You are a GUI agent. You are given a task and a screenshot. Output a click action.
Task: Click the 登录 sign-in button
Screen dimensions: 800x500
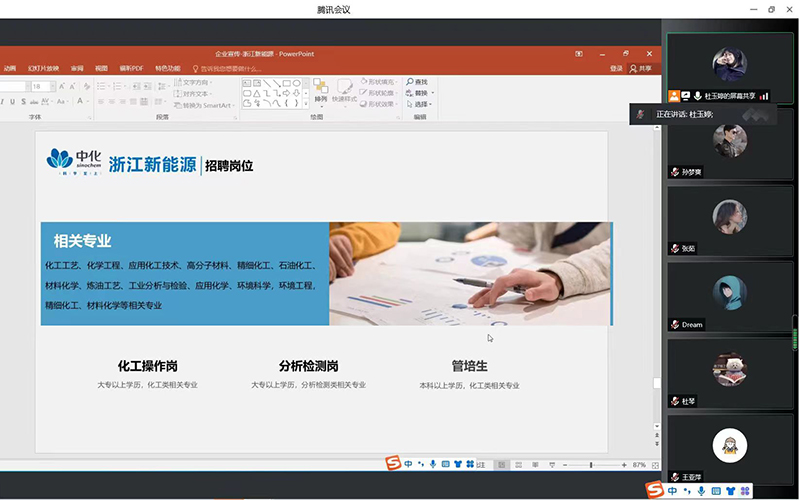pos(616,68)
